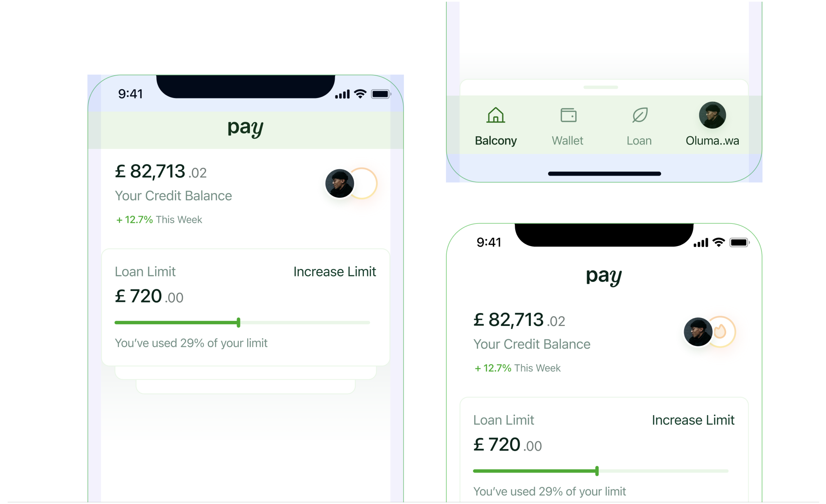This screenshot has height=504, width=826.
Task: Click the profile photo in left phone
Action: pyautogui.click(x=340, y=183)
